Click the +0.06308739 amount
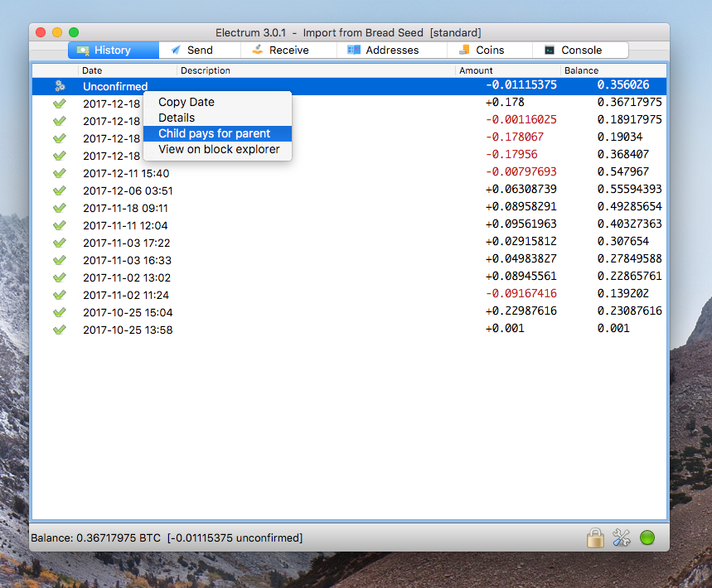 click(x=521, y=189)
